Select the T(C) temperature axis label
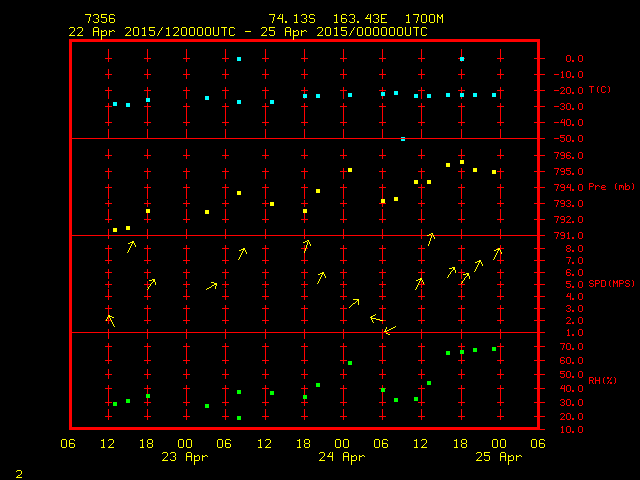640x480 pixels. click(600, 90)
